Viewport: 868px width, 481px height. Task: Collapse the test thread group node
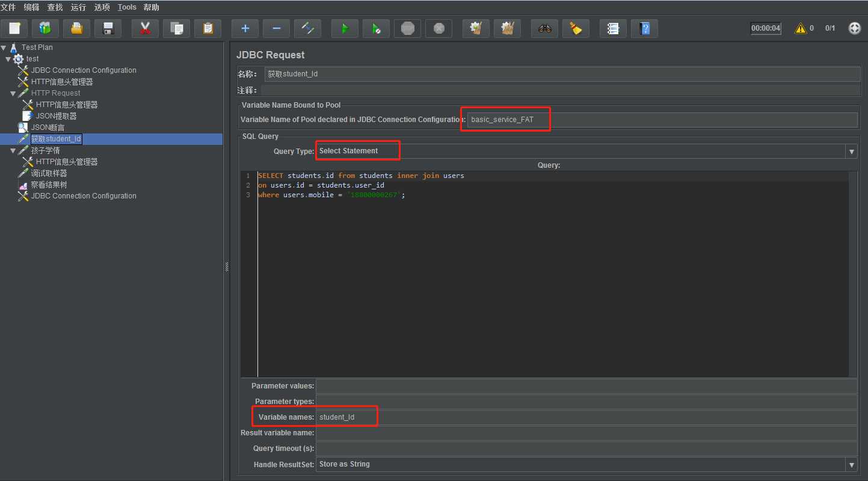click(x=8, y=59)
